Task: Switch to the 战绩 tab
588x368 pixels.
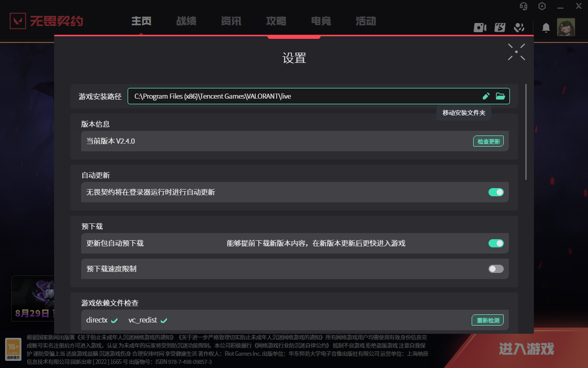Action: coord(186,21)
